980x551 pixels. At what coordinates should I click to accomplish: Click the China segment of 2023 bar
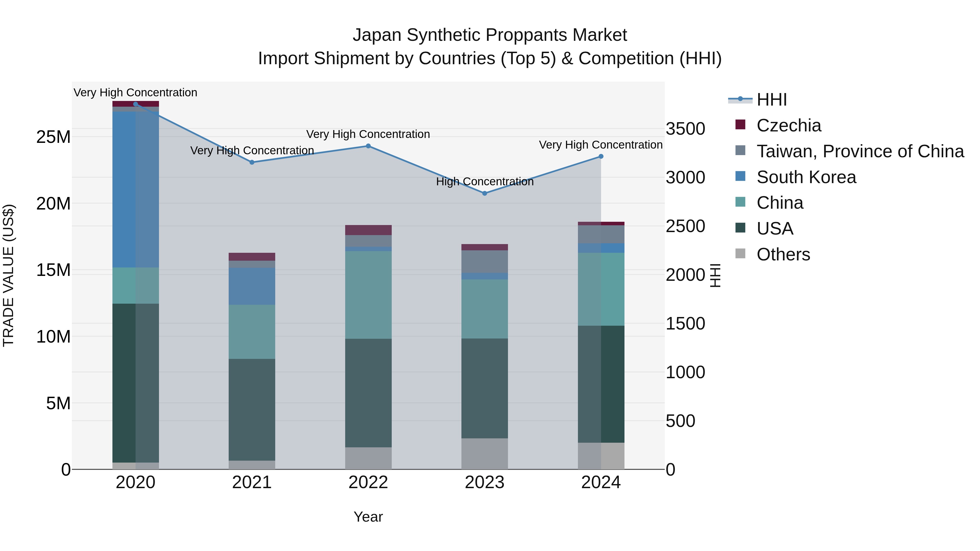coord(485,309)
